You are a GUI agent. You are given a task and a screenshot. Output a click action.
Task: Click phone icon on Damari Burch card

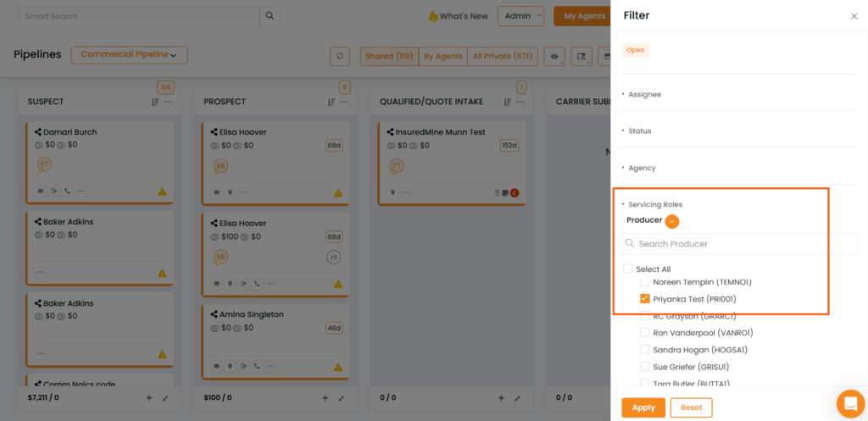(67, 191)
